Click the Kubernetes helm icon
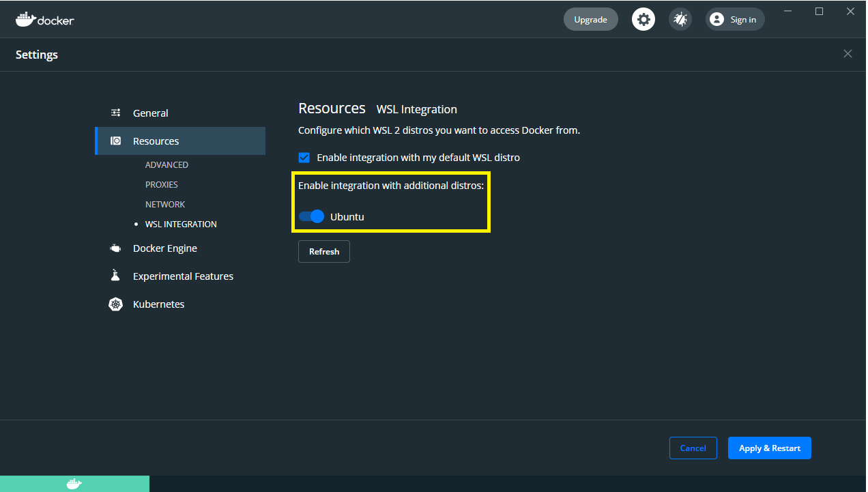 (116, 304)
